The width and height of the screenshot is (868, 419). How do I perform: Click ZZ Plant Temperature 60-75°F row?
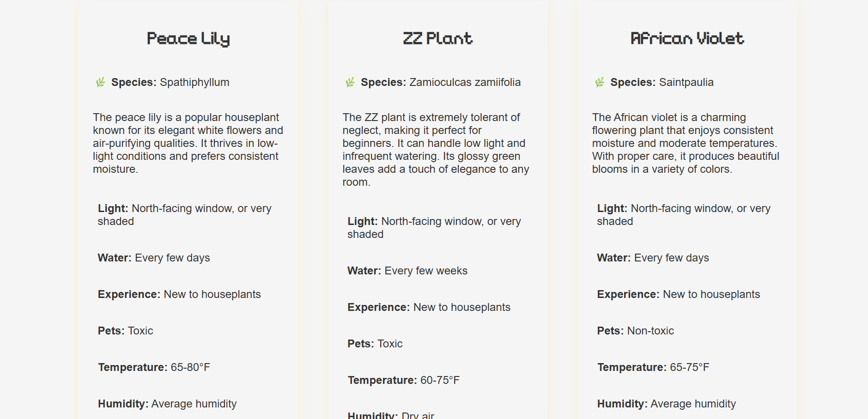point(404,380)
